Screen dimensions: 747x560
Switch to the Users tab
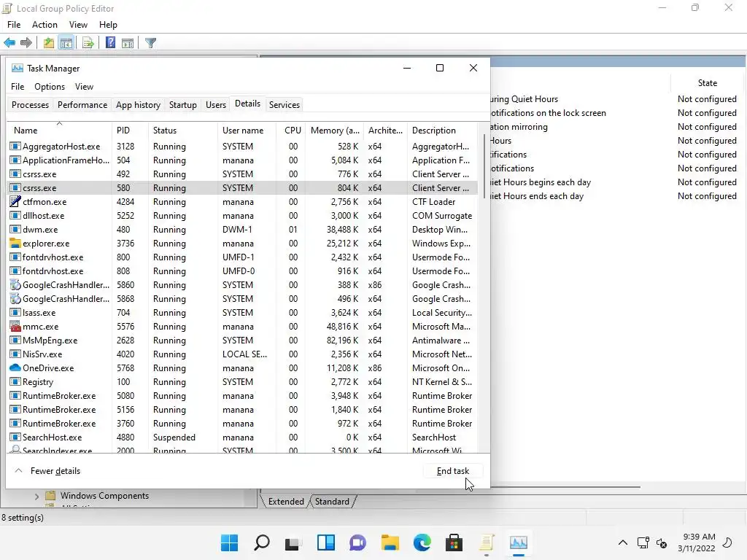tap(216, 105)
